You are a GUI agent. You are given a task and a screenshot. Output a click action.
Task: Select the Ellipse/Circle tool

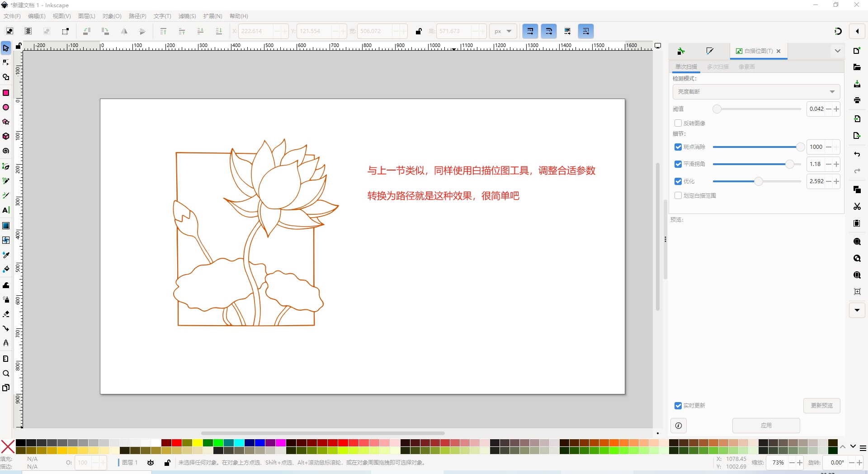[x=6, y=108]
